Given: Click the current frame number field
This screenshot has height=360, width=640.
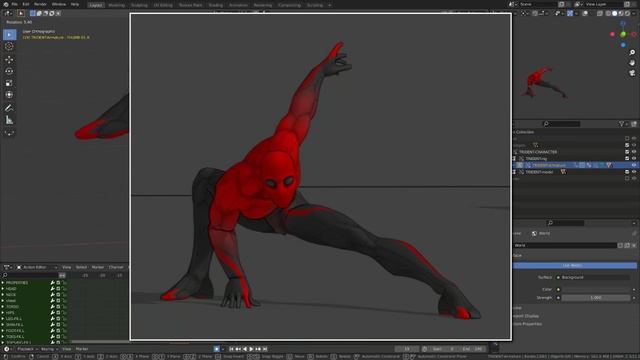Looking at the screenshot, I should click(x=407, y=349).
